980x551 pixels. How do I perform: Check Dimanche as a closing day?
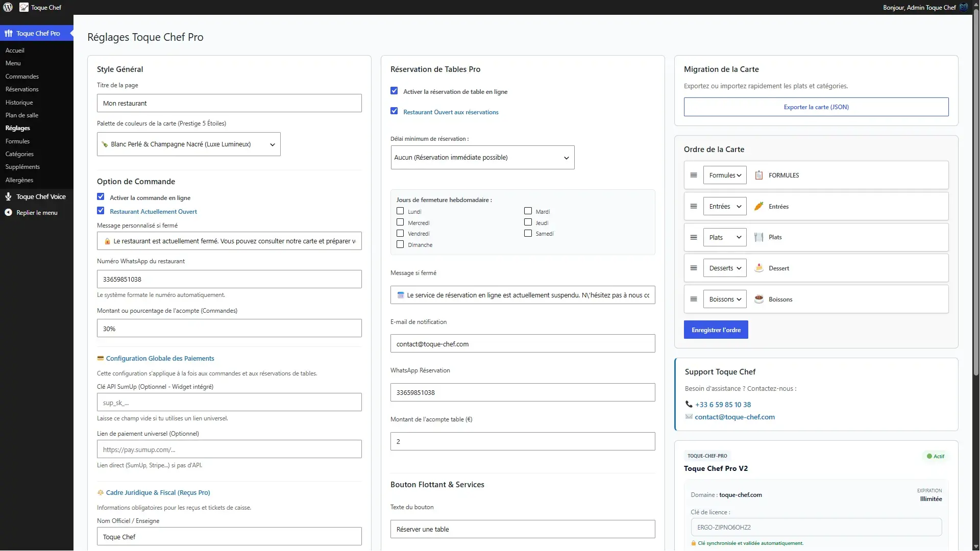coord(400,245)
